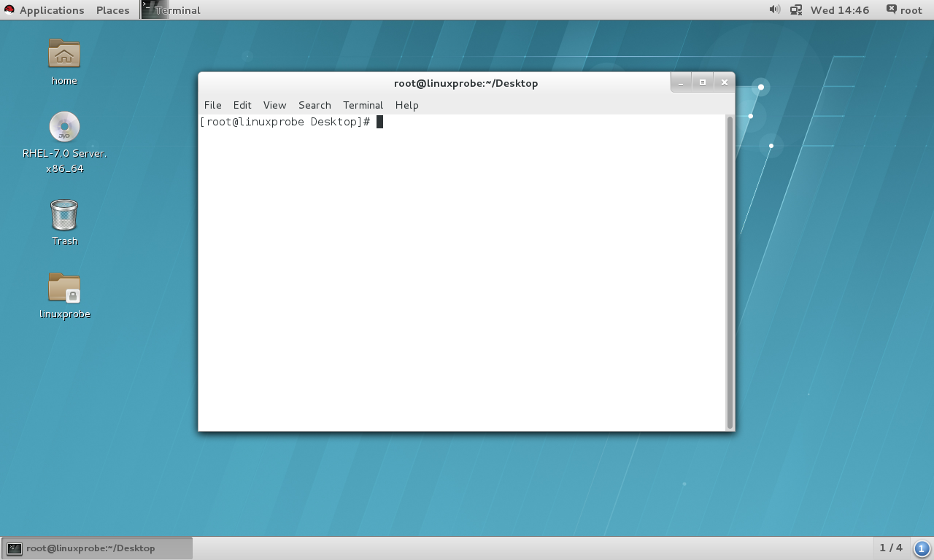Open the 1 / 4 workspace switcher
The image size is (934, 560).
891,548
